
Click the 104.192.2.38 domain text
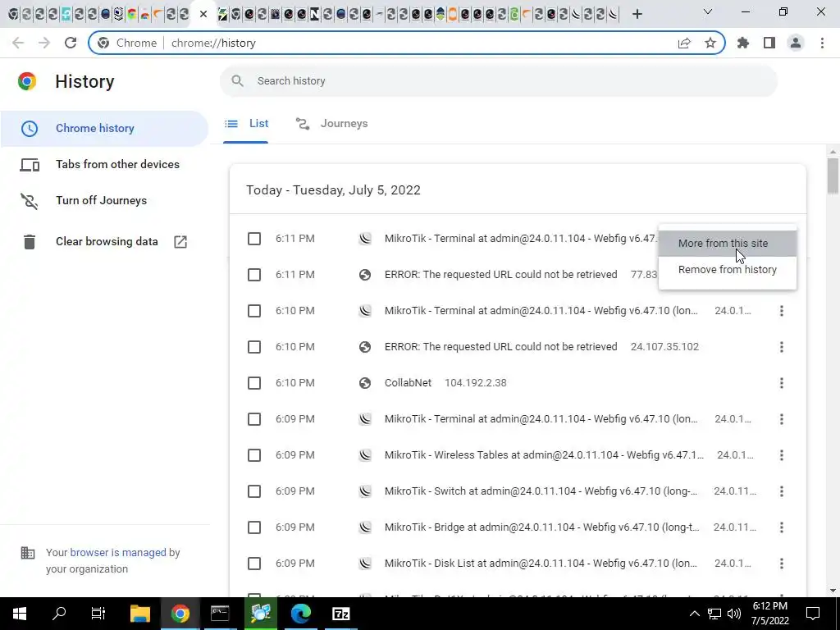476,383
